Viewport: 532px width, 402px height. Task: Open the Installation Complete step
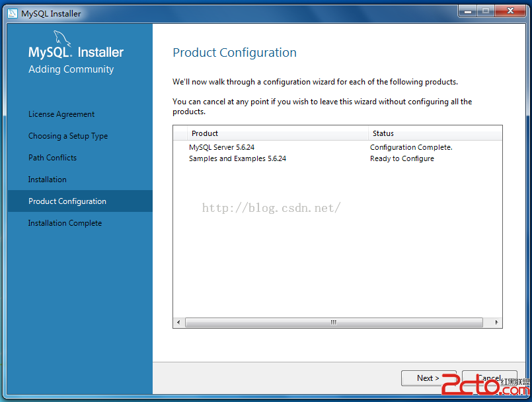[x=65, y=223]
